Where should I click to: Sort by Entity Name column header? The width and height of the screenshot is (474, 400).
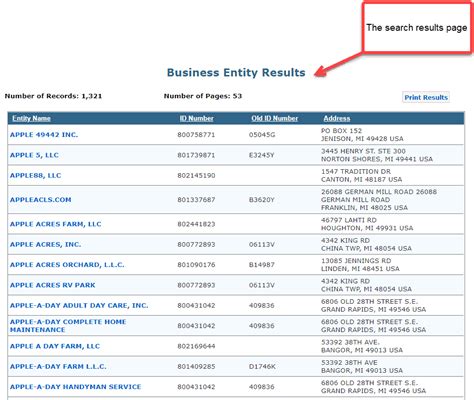click(x=31, y=118)
